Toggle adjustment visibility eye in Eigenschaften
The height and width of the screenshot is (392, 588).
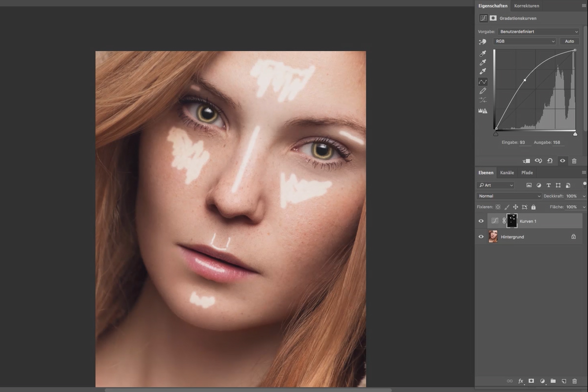563,161
